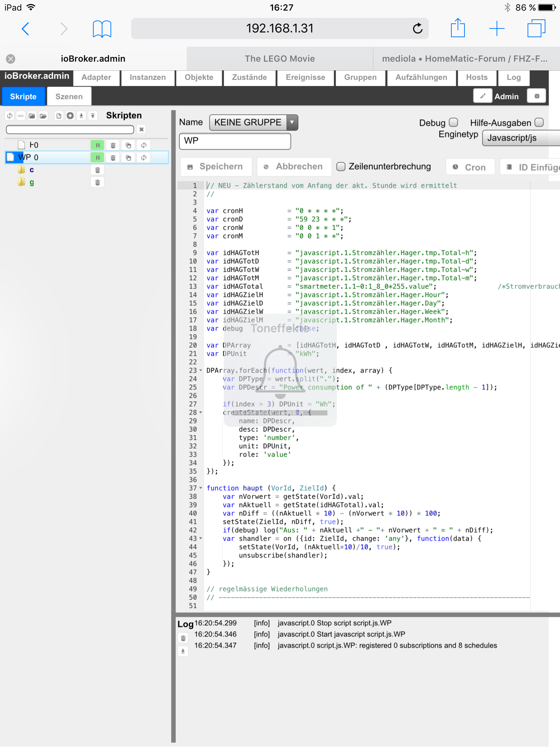This screenshot has height=747, width=560.
Task: Toggle list view in Skripten toolbar
Action: click(x=21, y=116)
